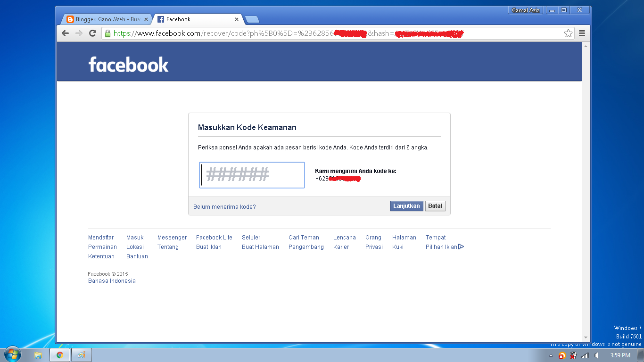Viewport: 644px width, 362px height.
Task: Open a new tab
Action: pos(252,19)
